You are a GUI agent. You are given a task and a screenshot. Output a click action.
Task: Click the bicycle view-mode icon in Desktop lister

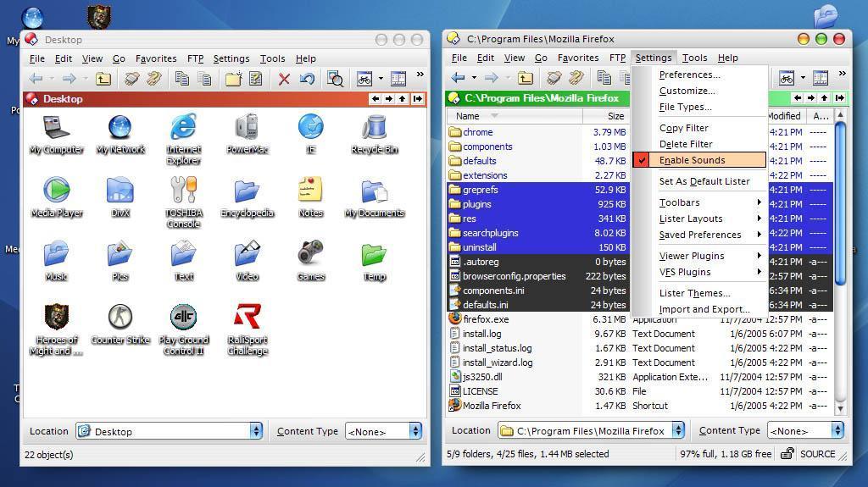364,79
